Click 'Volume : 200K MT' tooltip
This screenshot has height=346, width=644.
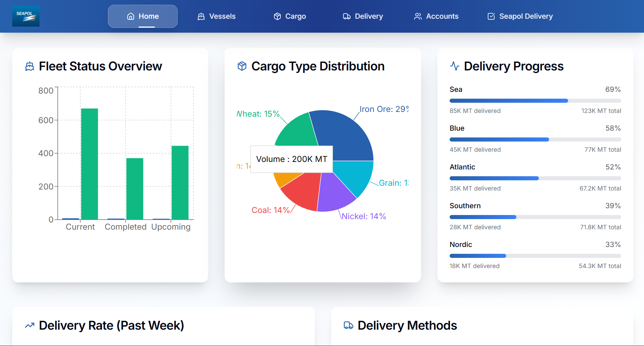click(x=292, y=159)
